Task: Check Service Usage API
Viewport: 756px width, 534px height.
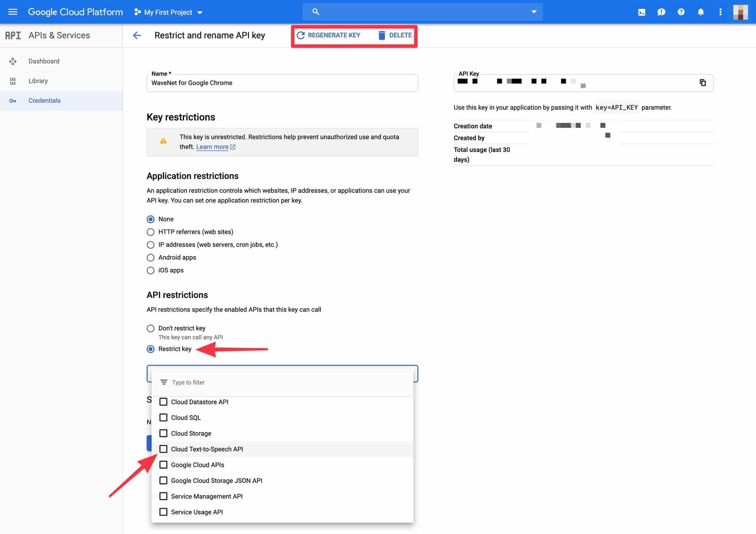Action: [163, 512]
